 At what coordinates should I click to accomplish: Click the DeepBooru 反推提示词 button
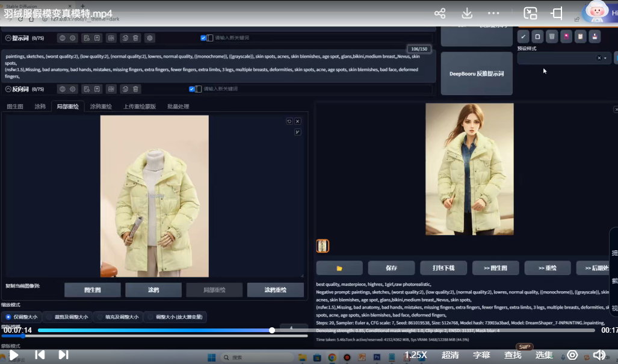[x=477, y=73]
